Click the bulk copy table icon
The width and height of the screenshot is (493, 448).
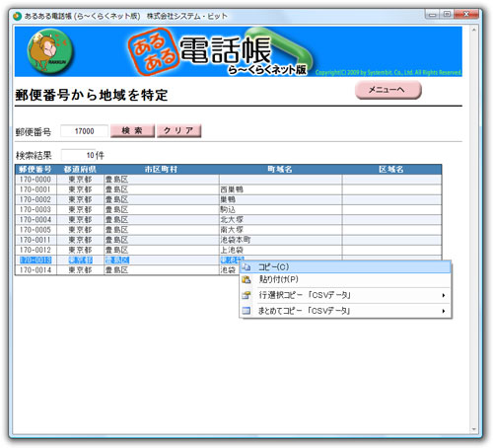pos(246,311)
